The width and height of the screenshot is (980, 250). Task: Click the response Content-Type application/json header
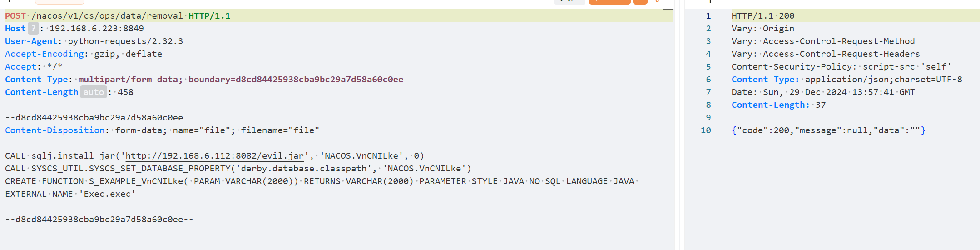[x=846, y=79]
